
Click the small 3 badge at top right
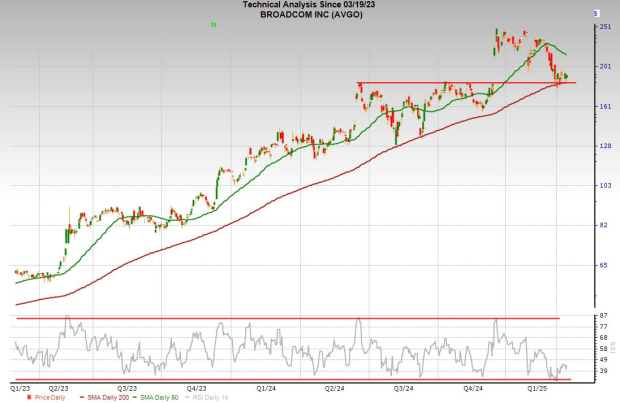point(596,13)
